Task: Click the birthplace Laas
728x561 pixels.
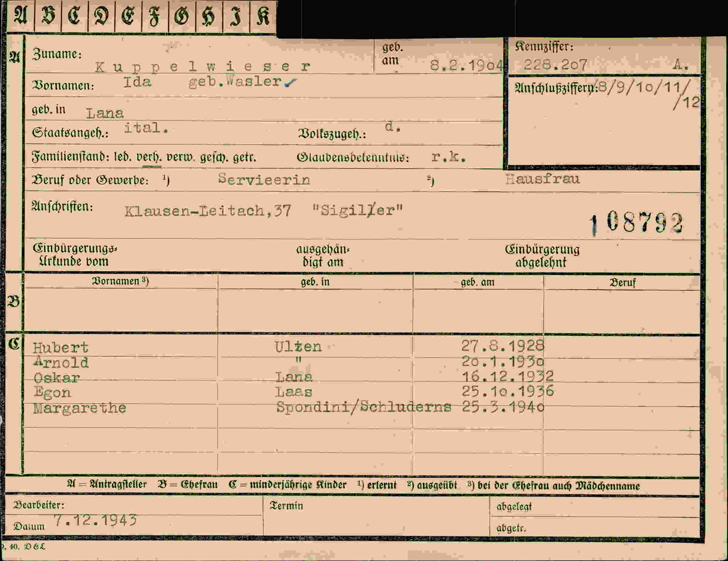Action: 294,392
